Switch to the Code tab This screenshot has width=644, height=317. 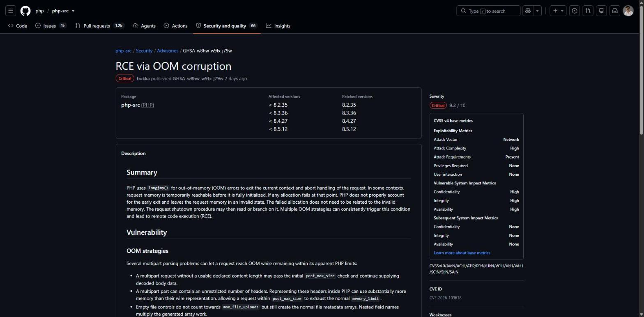click(x=18, y=26)
